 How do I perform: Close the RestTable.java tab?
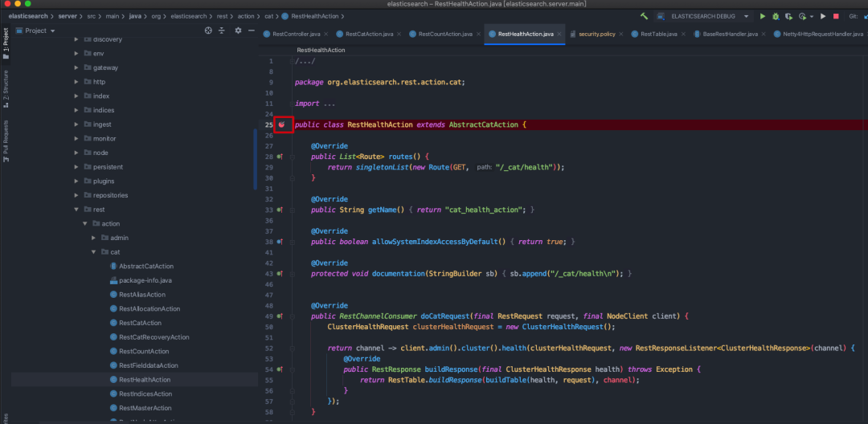click(684, 34)
